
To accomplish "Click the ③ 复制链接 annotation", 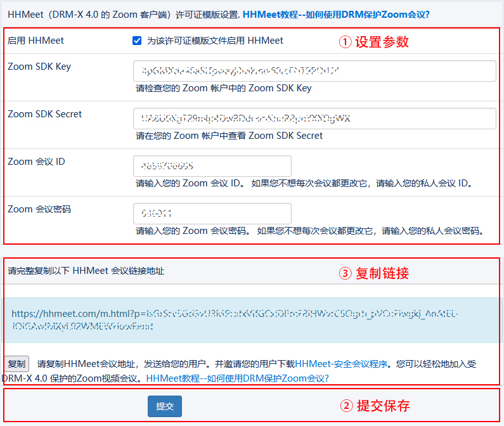I will click(x=374, y=273).
